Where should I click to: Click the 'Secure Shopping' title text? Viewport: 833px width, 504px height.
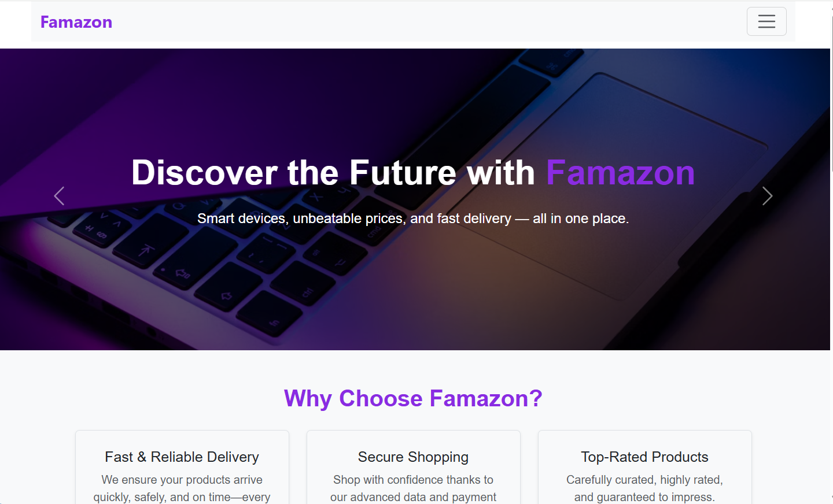413,457
